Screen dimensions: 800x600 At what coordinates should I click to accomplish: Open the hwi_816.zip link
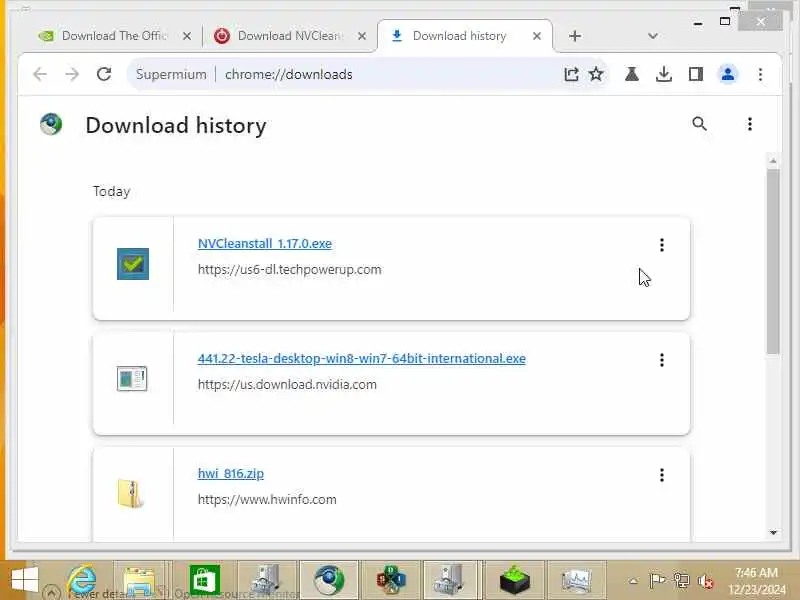pos(231,474)
